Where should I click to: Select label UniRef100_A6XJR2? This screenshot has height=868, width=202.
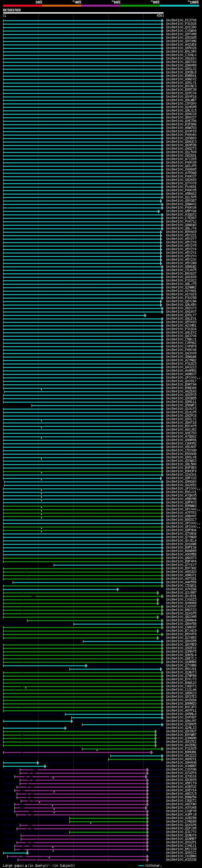pos(181,430)
